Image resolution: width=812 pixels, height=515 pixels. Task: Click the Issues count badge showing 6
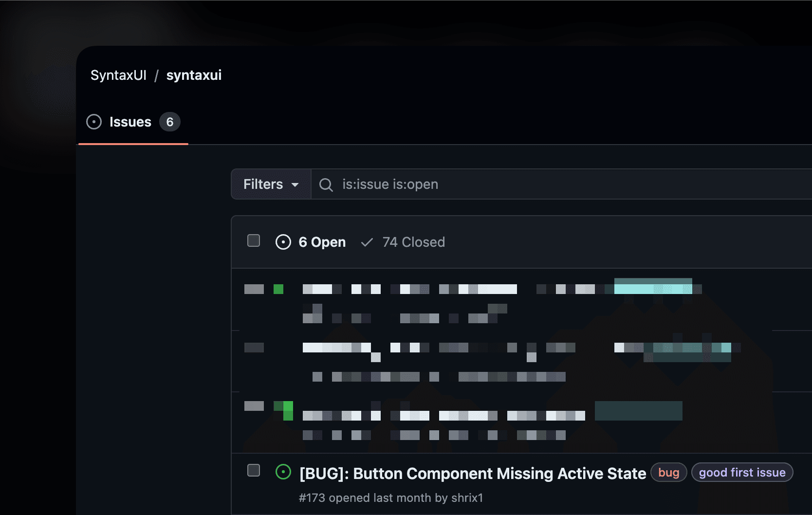pyautogui.click(x=170, y=122)
